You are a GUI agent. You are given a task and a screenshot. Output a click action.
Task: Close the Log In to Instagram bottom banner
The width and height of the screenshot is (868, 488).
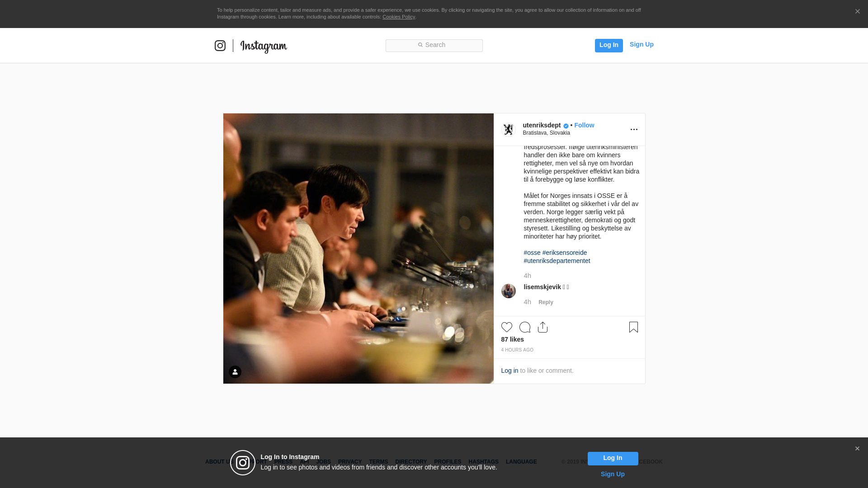click(857, 449)
